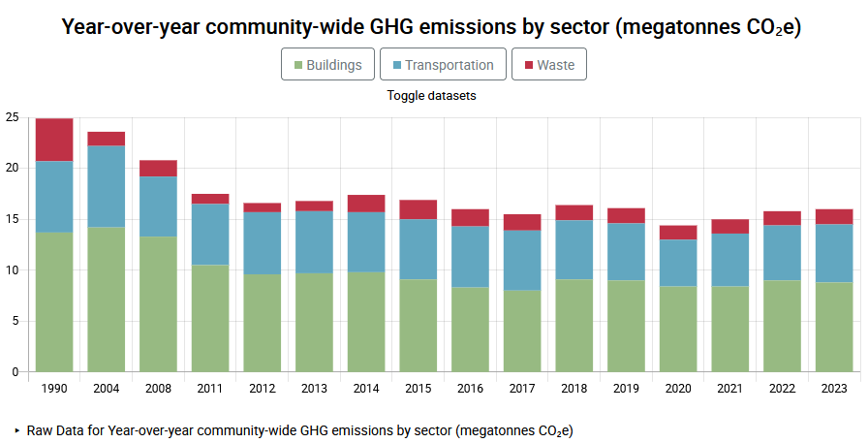The height and width of the screenshot is (443, 868).
Task: Click the 2021 Transportation bar segment
Action: tap(730, 260)
